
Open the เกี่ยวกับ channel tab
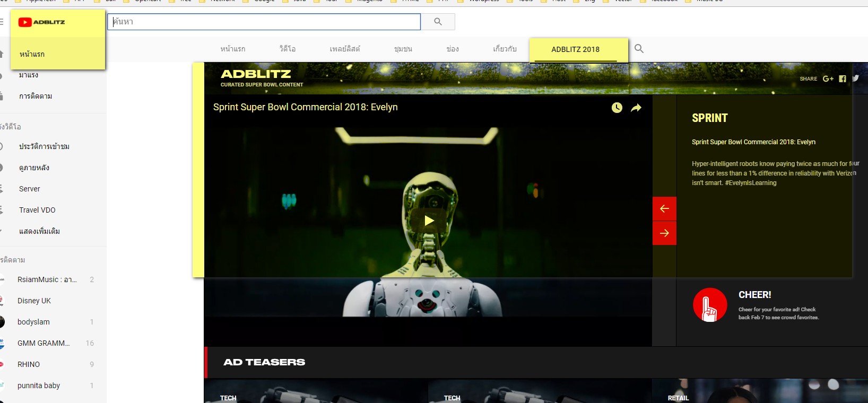coord(505,49)
